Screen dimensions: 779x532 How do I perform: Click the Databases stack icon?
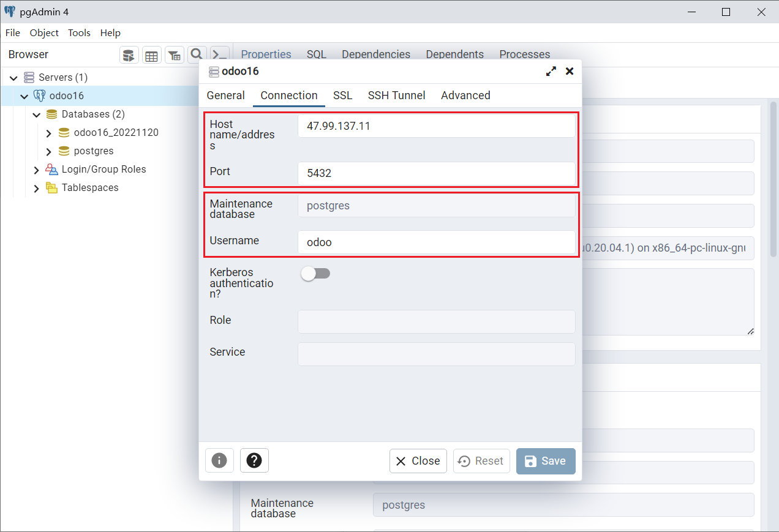coord(51,114)
